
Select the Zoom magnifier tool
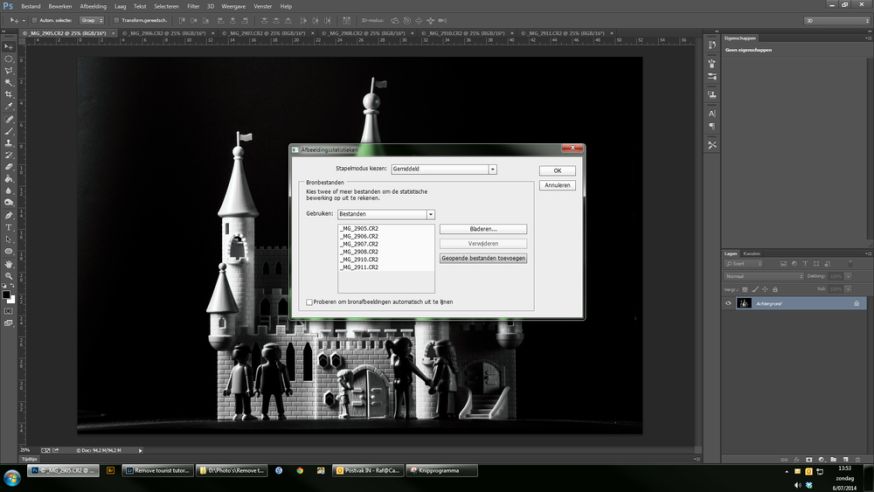(9, 276)
